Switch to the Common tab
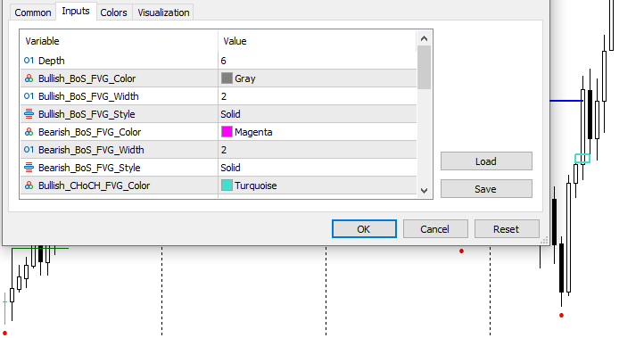The height and width of the screenshot is (338, 644). pos(33,12)
